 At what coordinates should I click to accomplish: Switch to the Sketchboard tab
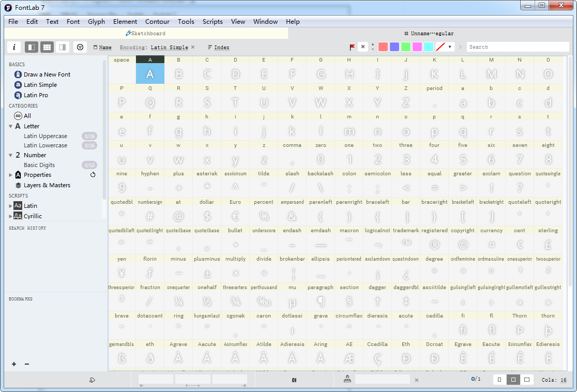(145, 34)
